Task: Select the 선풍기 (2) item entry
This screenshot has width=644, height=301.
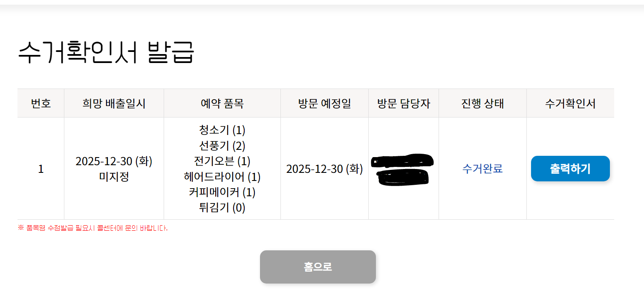Action: point(222,146)
